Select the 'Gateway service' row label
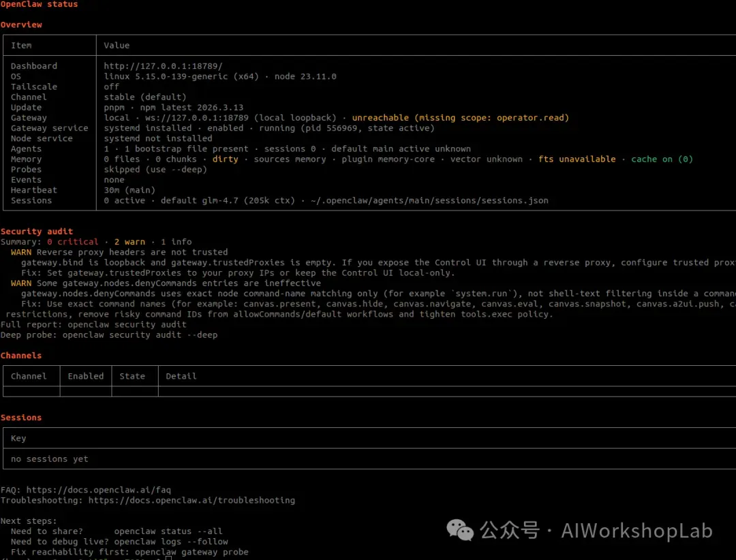This screenshot has height=560, width=736. [49, 128]
